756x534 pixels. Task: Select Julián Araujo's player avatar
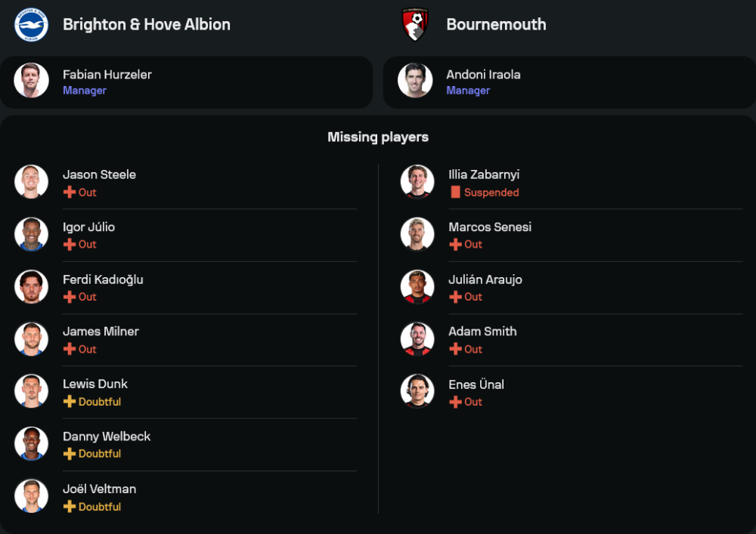point(417,287)
